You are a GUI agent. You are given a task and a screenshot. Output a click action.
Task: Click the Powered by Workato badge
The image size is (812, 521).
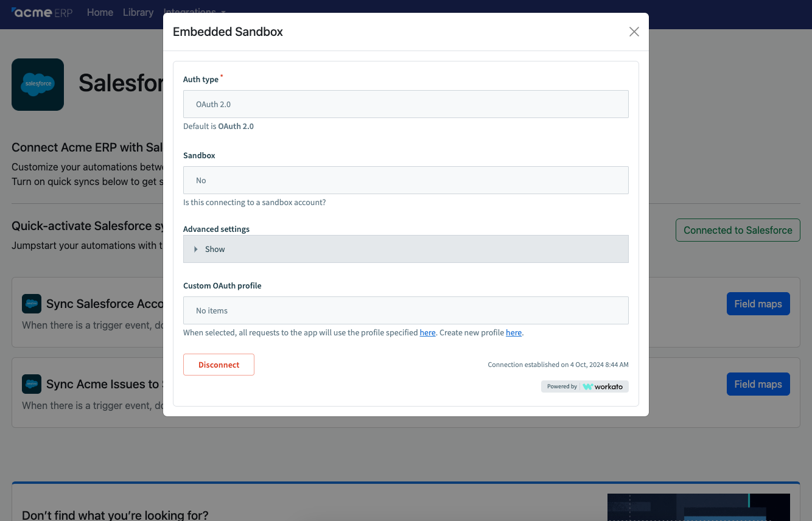(584, 386)
